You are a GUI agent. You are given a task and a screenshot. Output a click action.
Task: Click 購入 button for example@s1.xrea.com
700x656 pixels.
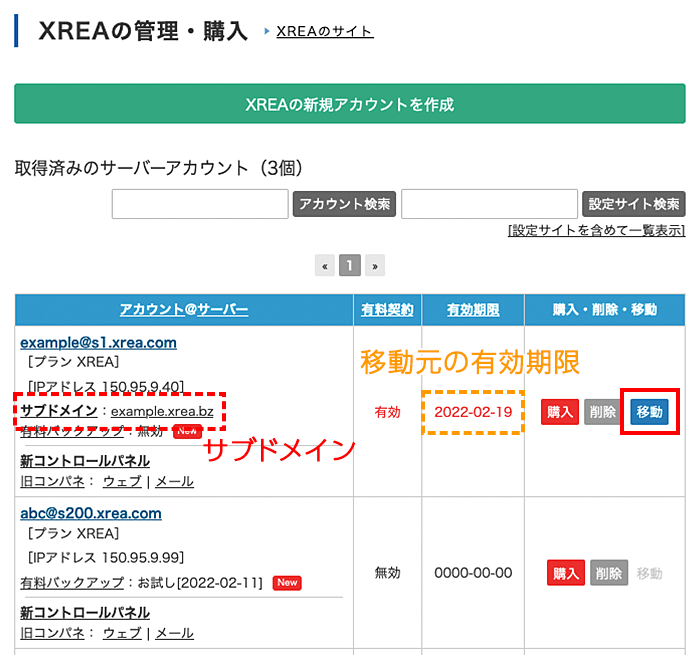click(561, 412)
